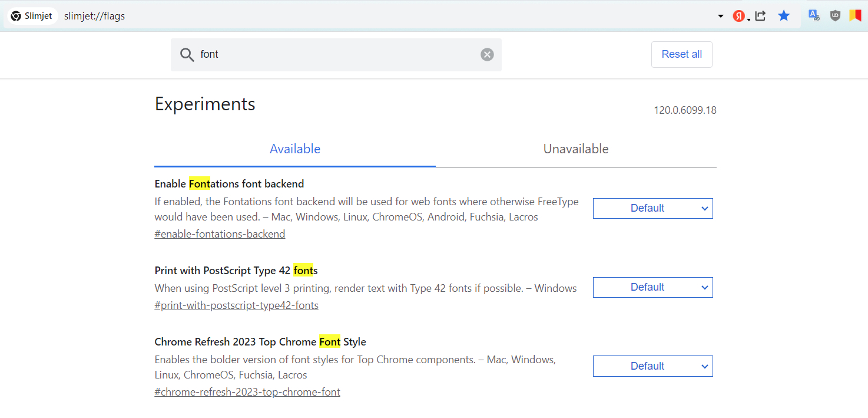
Task: Switch to the Unavailable tab
Action: tap(576, 149)
